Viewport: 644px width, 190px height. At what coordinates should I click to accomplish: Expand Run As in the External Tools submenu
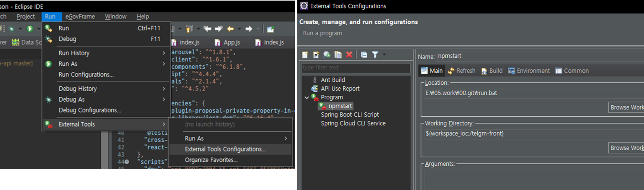231,138
